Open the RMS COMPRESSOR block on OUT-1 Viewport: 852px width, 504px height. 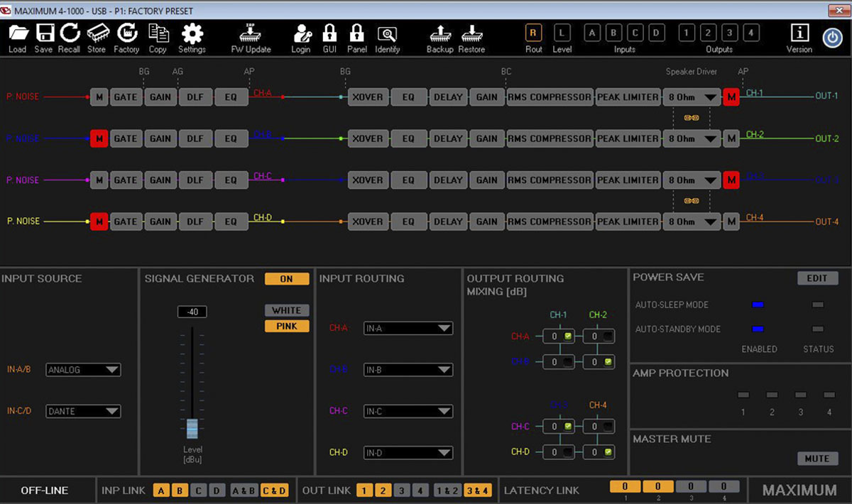[550, 97]
